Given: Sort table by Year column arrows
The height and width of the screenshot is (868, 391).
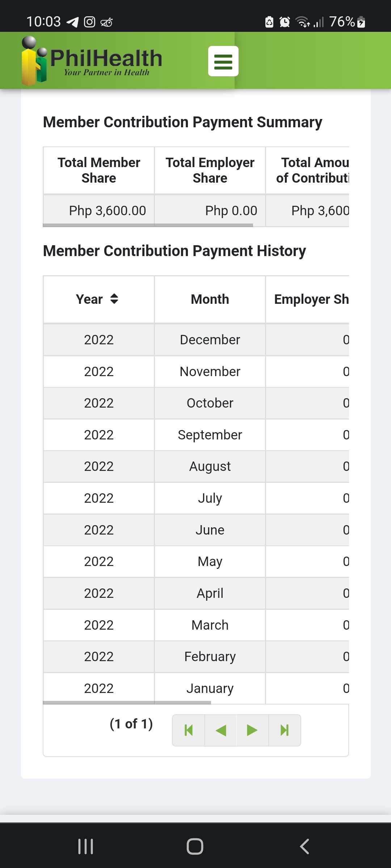Looking at the screenshot, I should 114,299.
